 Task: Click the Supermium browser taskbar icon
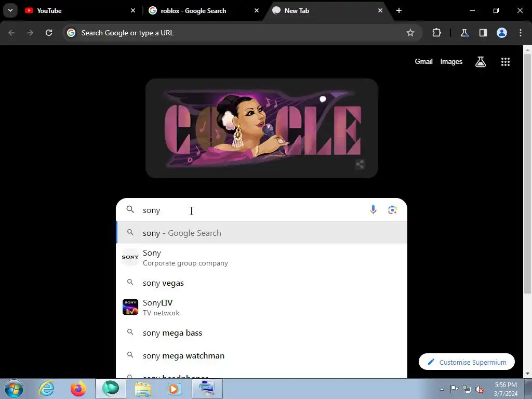click(x=111, y=389)
